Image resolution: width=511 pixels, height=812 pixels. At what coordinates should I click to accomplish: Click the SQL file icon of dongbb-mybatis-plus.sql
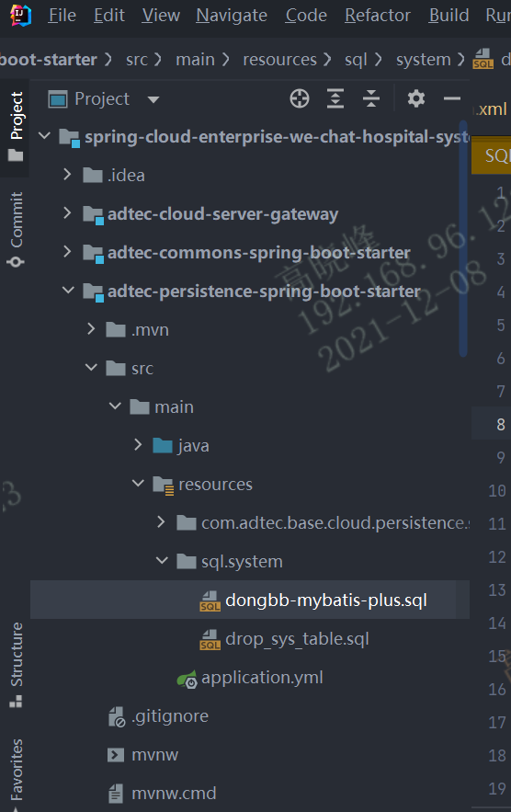[210, 600]
